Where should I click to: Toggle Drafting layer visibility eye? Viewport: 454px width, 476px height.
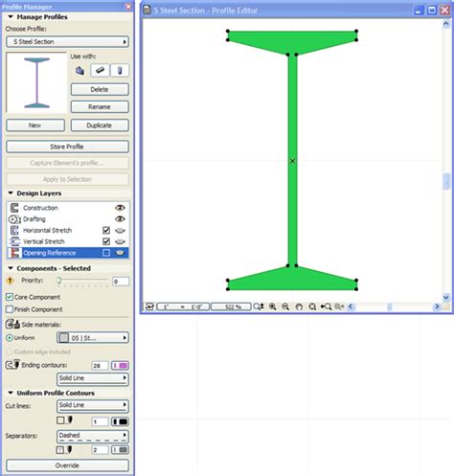click(120, 219)
